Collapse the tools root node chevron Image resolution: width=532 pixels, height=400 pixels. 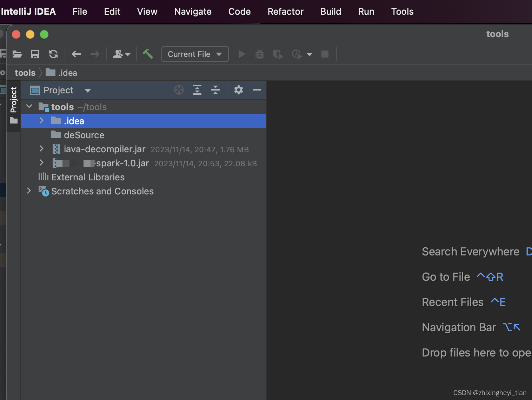click(x=29, y=106)
